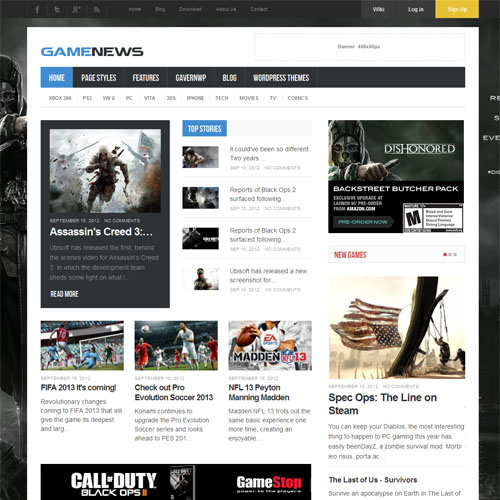The height and width of the screenshot is (500, 500).
Task: Click the GameNews logo
Action: [92, 52]
